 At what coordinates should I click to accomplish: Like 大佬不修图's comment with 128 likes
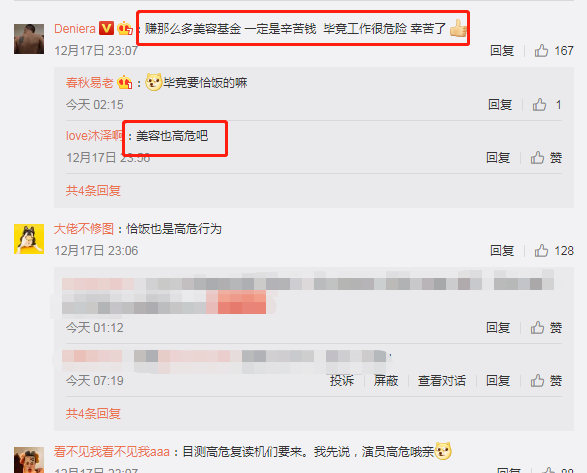click(x=554, y=251)
